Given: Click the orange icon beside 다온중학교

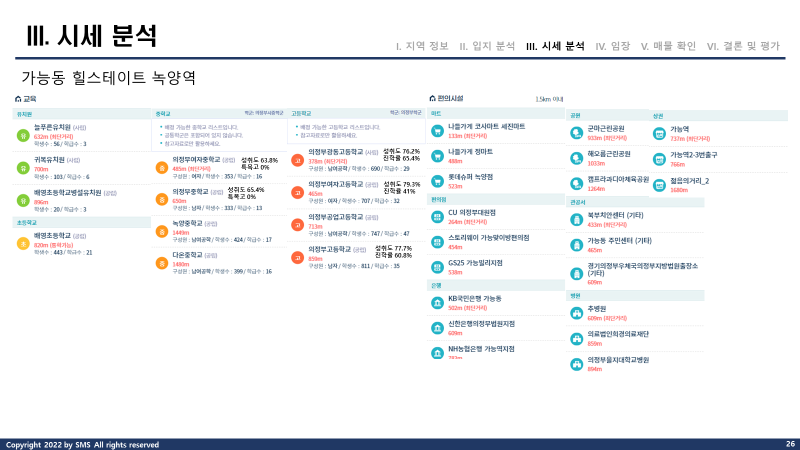Looking at the screenshot, I should tap(162, 263).
